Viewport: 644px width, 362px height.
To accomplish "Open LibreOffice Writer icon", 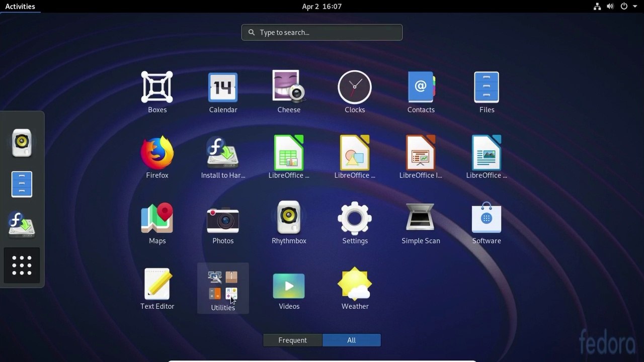I will 487,153.
